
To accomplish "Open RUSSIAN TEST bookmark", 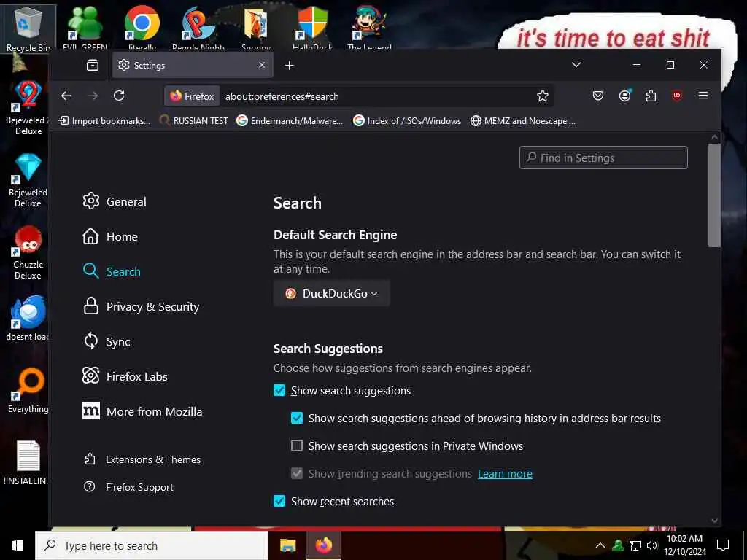I will point(194,121).
